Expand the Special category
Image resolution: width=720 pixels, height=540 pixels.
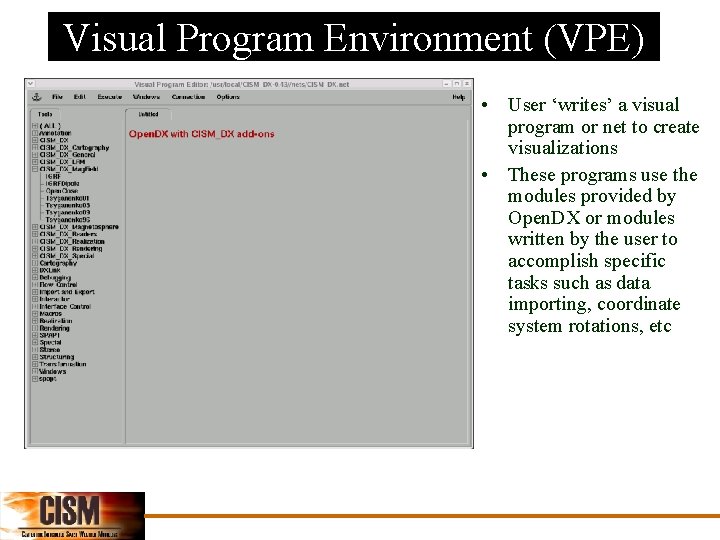(x=35, y=343)
